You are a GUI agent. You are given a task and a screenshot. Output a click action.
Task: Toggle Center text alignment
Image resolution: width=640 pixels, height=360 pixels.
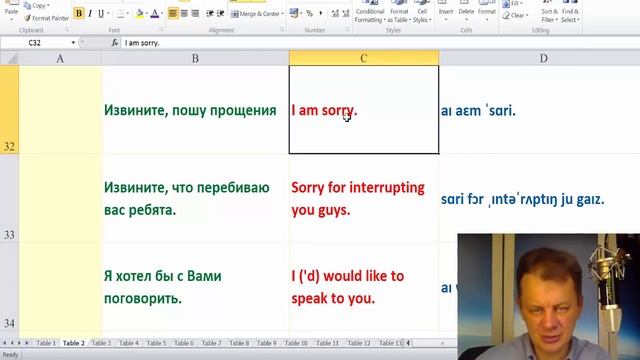184,13
